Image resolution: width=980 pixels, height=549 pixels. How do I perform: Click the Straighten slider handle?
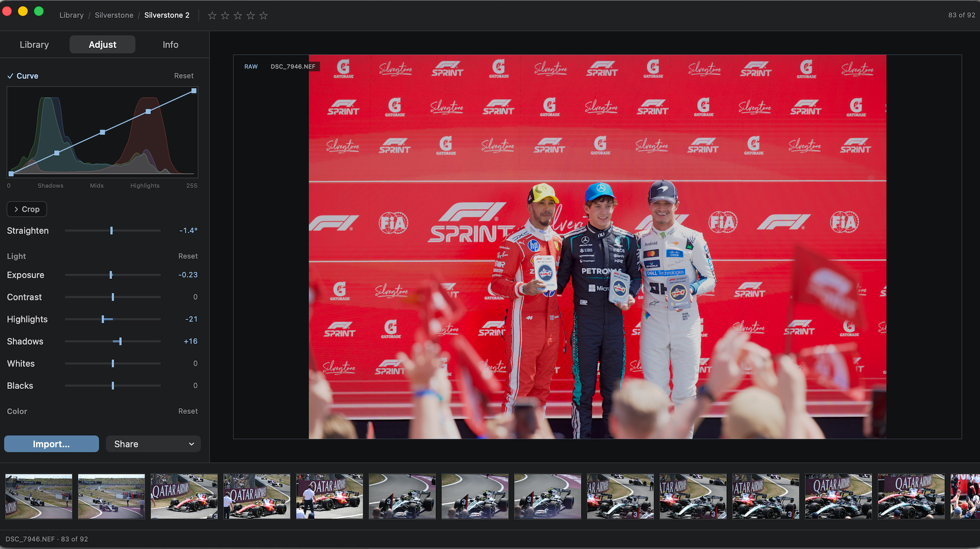(111, 231)
